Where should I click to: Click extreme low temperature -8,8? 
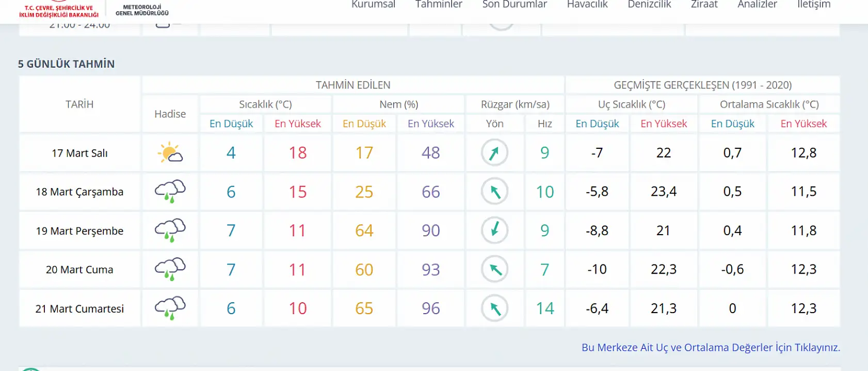point(597,230)
